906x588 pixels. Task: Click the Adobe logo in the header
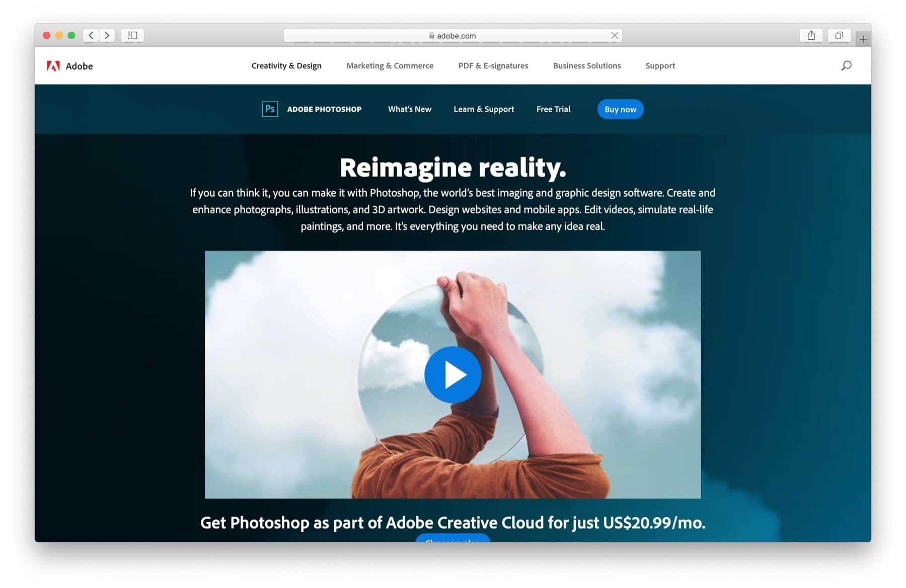pos(69,66)
